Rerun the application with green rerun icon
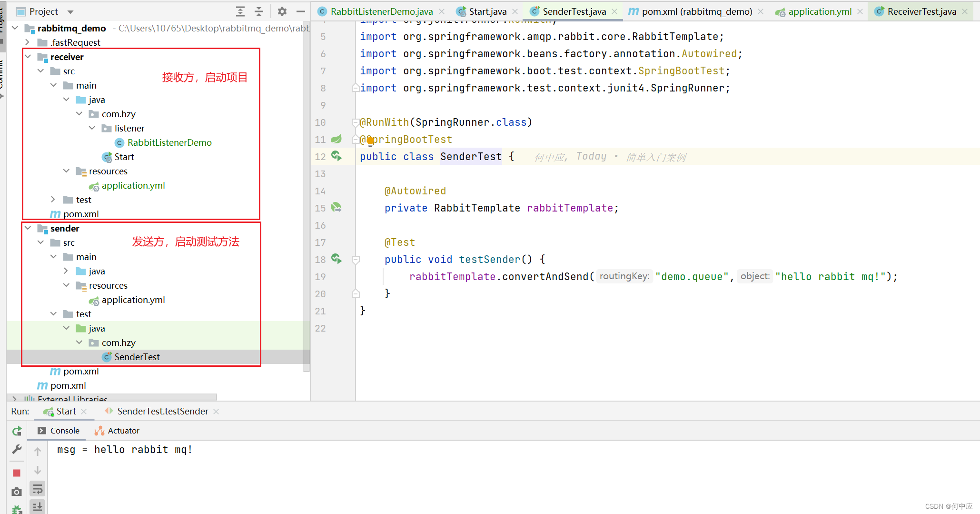 click(17, 431)
